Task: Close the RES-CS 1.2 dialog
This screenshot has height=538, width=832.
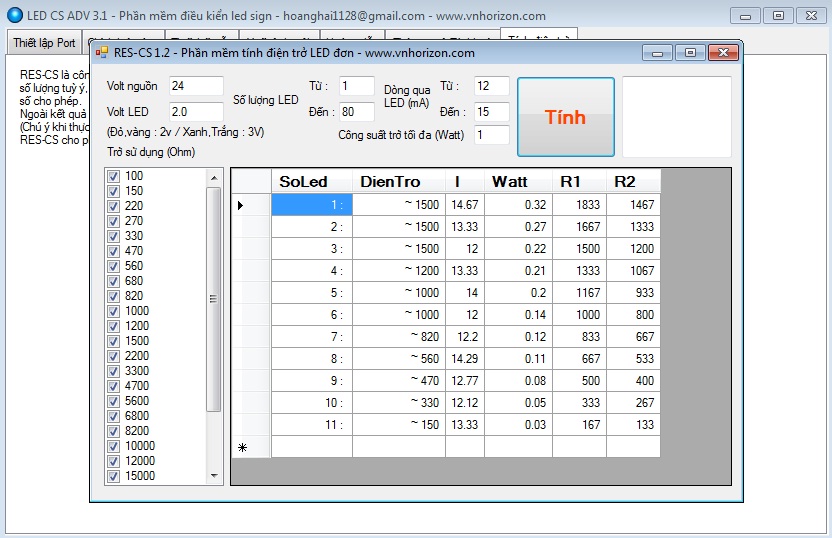Action: coord(721,53)
